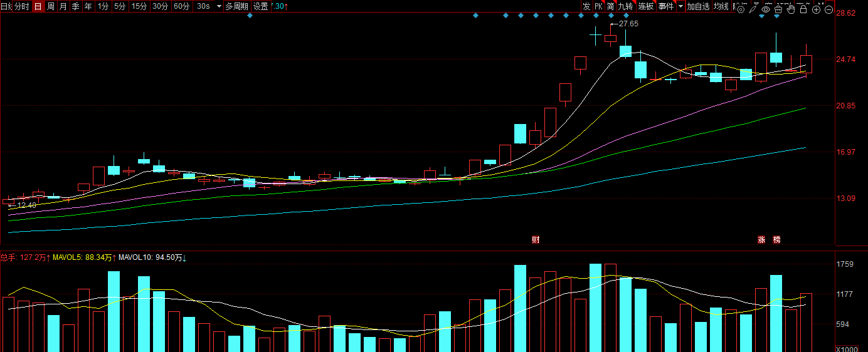Open the 事件 events button

coord(666,6)
